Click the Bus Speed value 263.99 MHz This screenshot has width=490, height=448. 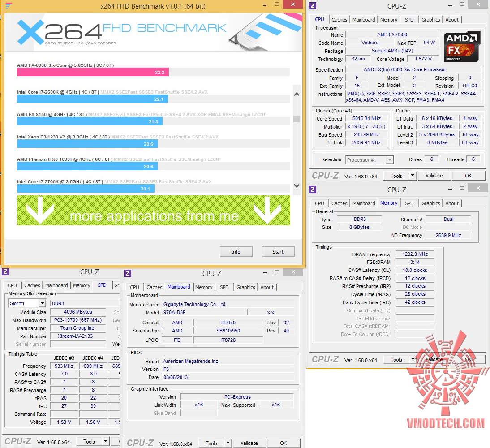point(366,134)
